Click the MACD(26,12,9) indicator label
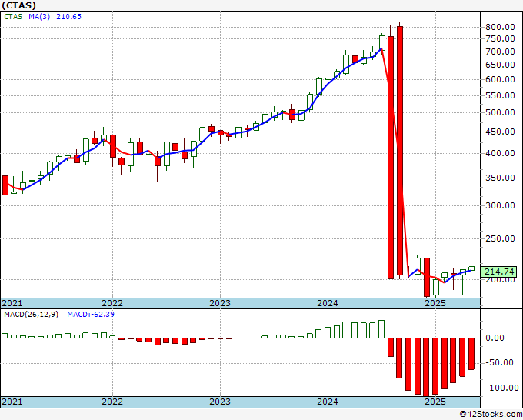 tap(31, 315)
